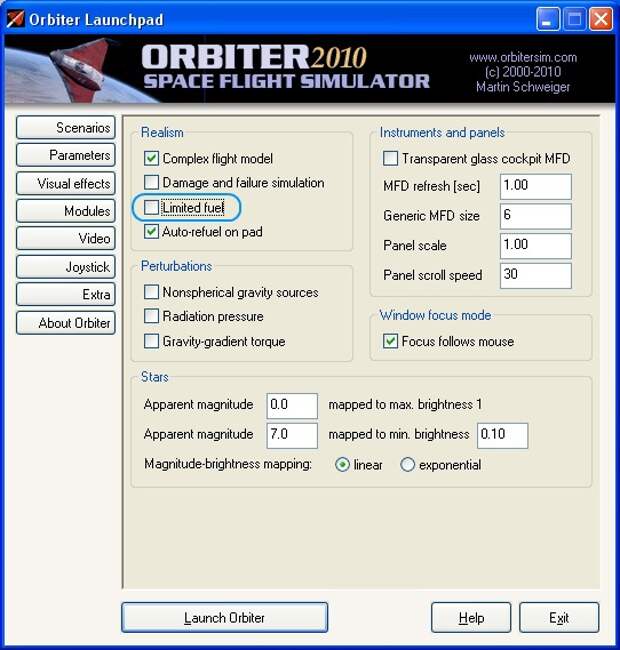This screenshot has height=650, width=620.
Task: Uncheck Auto-refuel on pad
Action: (151, 231)
